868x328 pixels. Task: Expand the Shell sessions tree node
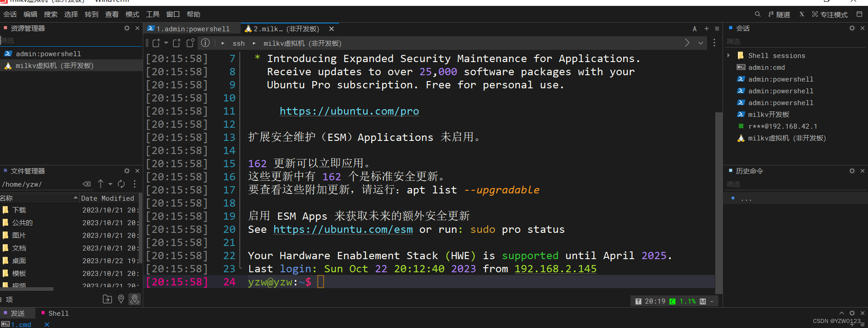coord(728,55)
